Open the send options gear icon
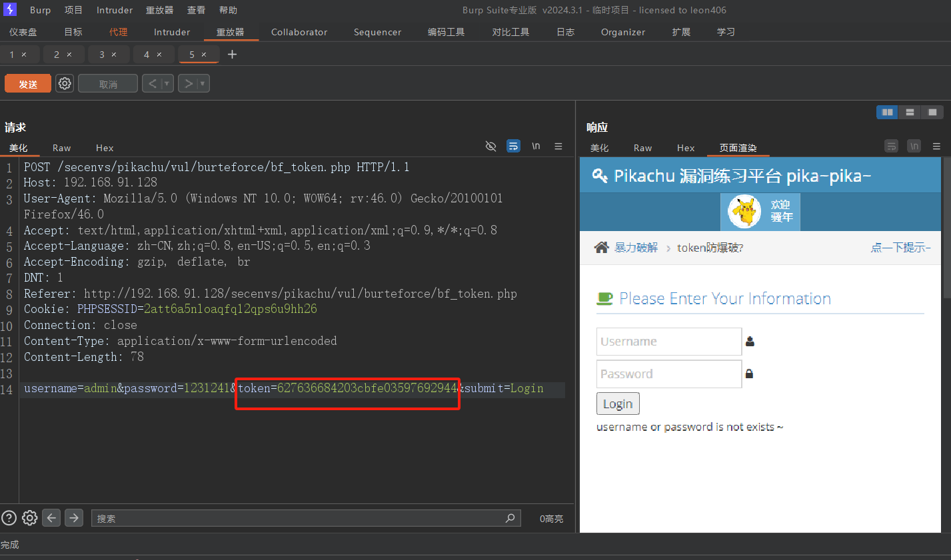951x560 pixels. pyautogui.click(x=65, y=83)
